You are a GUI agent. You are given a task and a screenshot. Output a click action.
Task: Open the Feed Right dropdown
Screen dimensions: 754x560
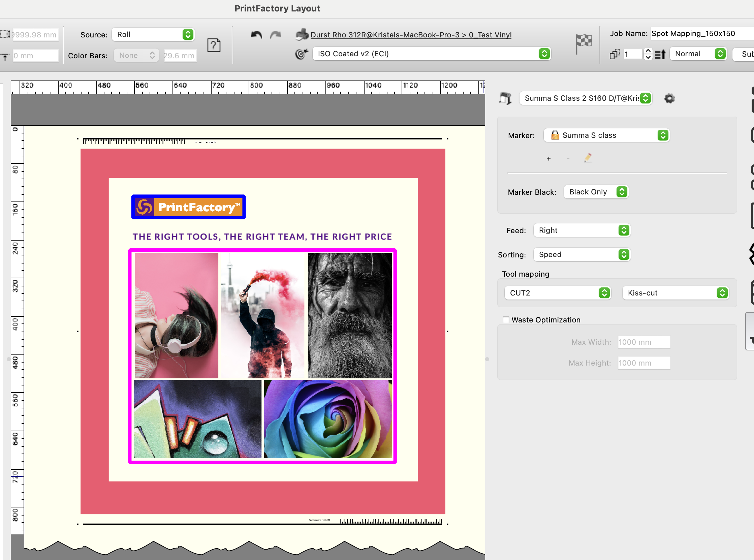tap(582, 230)
